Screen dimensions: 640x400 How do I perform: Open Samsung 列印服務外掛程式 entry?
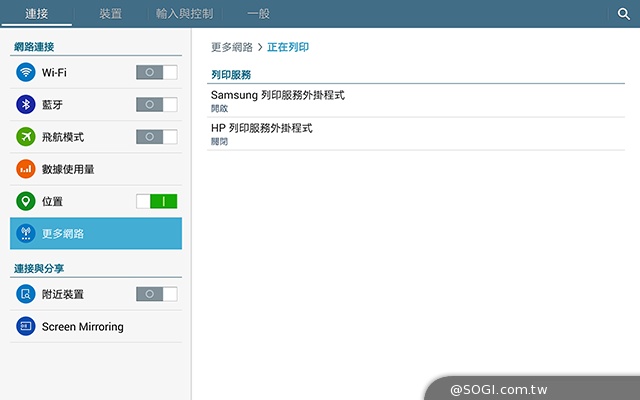[416, 101]
